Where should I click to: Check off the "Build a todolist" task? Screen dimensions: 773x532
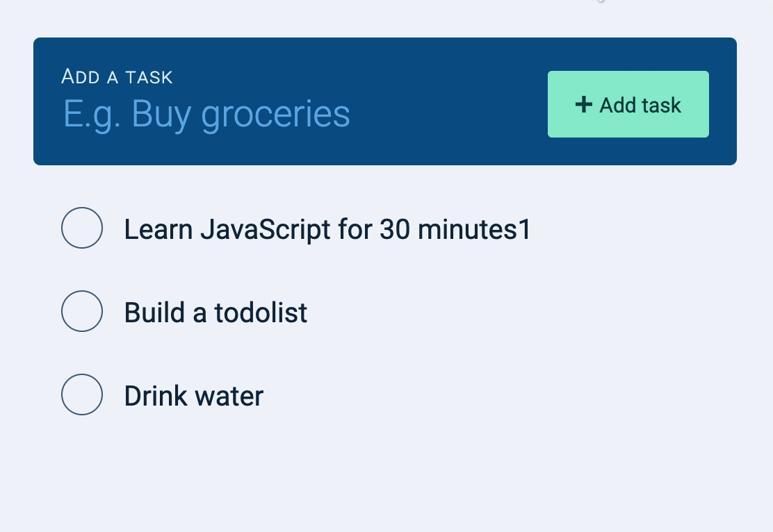tap(82, 311)
